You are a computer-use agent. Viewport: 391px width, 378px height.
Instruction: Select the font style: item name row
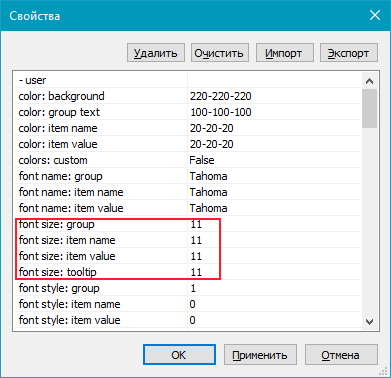tap(188, 304)
